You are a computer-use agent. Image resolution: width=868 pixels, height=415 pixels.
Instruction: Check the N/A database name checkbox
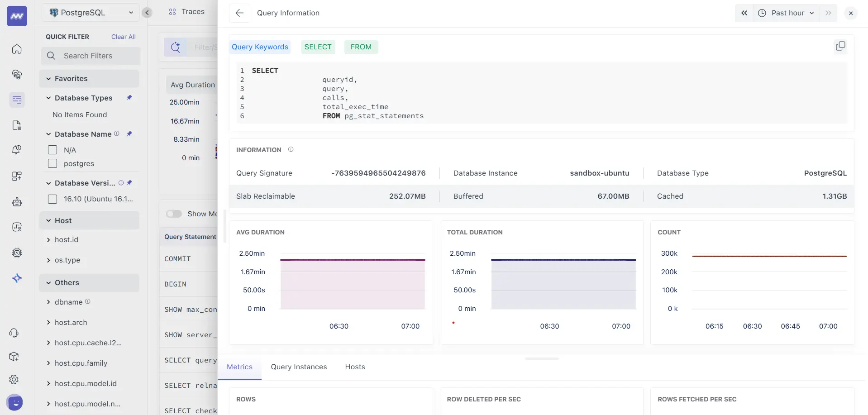click(52, 149)
